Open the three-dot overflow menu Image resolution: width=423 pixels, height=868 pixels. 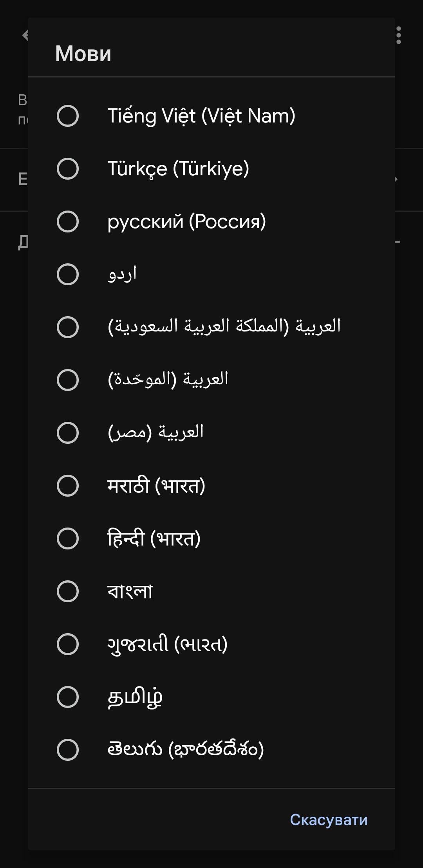point(398,36)
